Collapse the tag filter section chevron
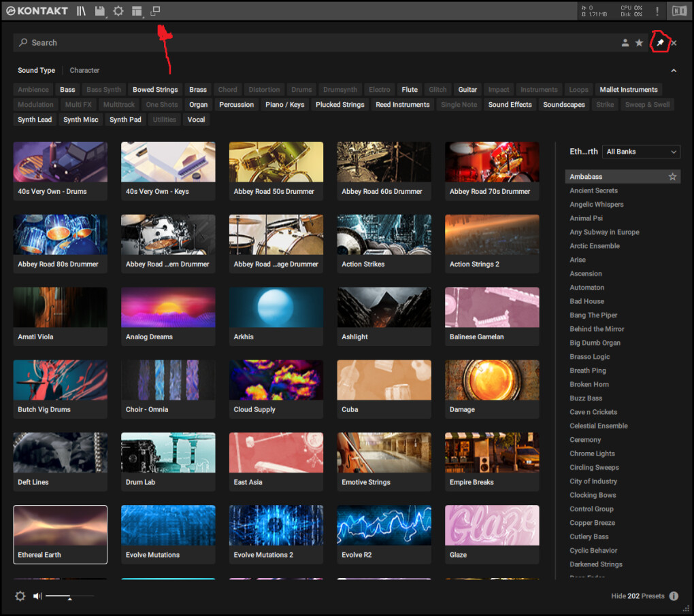This screenshot has height=616, width=694. [x=674, y=71]
